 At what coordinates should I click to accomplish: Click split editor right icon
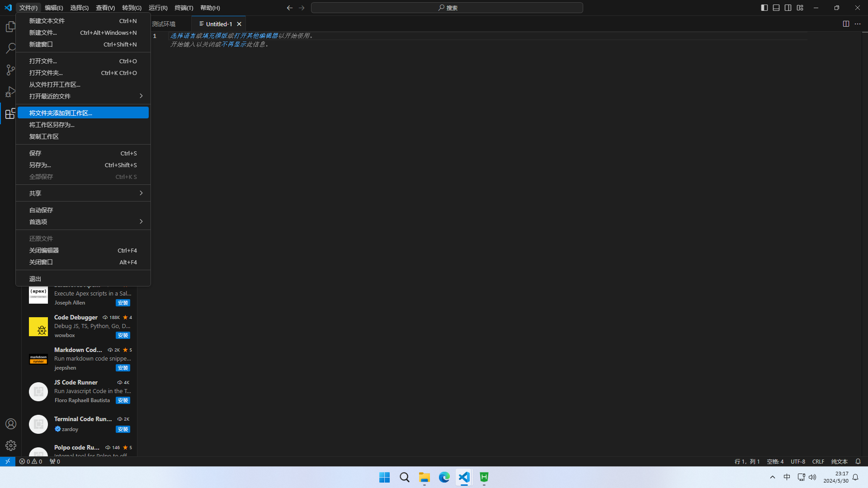pos(846,24)
